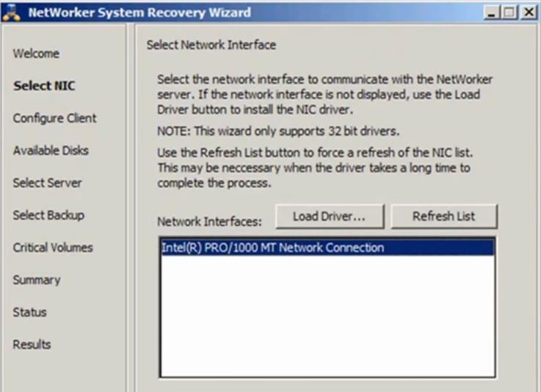Click the 32 bit drivers note text
The width and height of the screenshot is (541, 392).
[x=278, y=131]
